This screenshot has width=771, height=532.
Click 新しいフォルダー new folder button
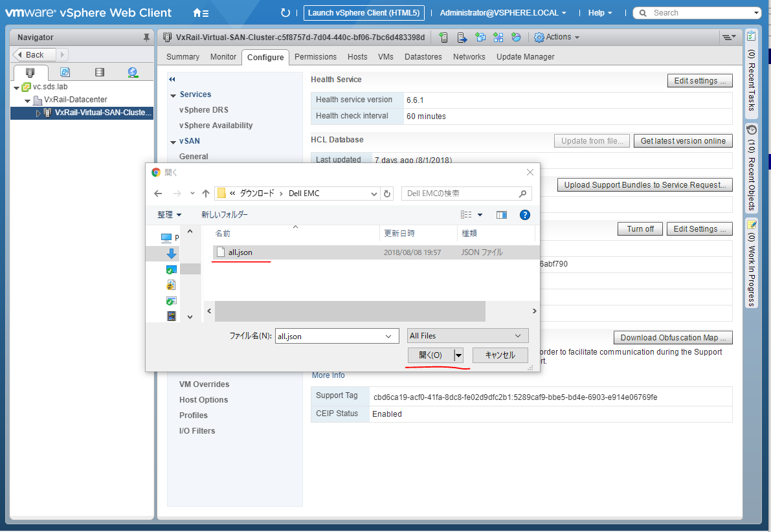(225, 215)
